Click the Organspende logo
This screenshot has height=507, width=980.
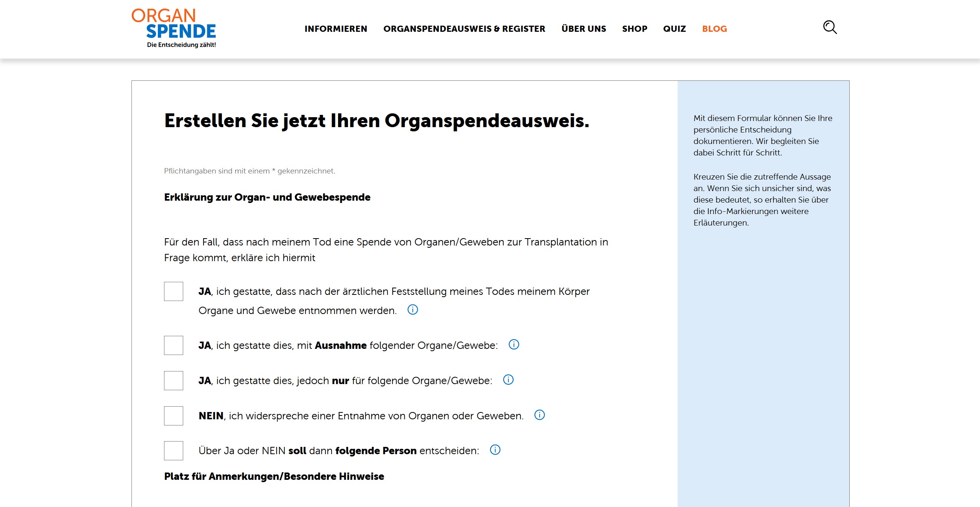174,28
